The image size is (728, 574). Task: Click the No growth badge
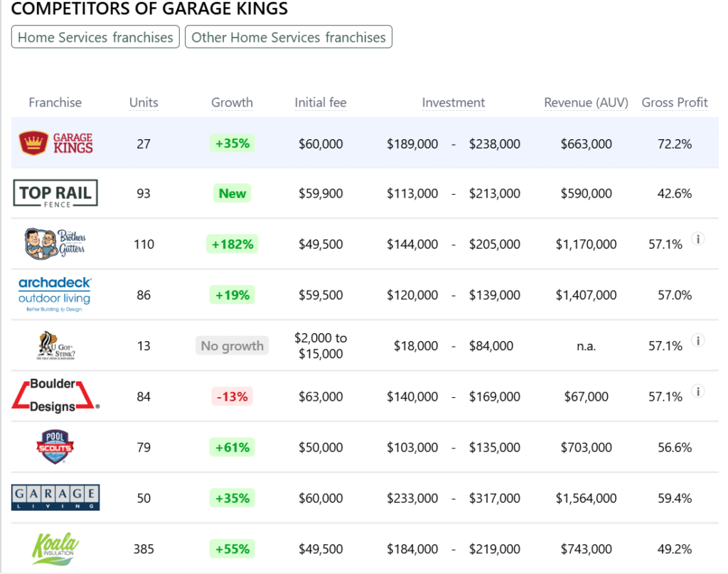[232, 346]
